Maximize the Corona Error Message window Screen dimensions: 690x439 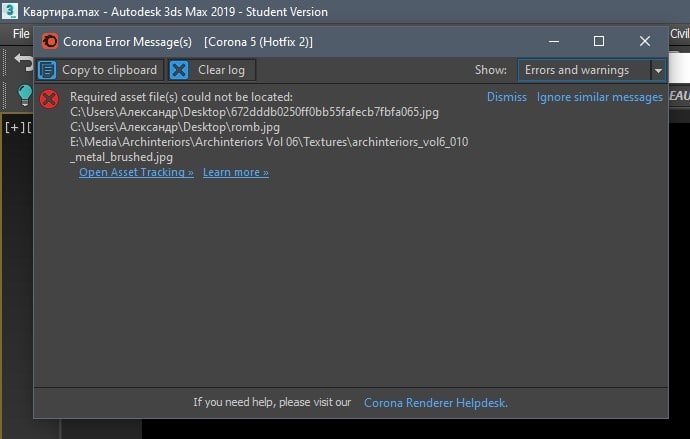point(598,41)
